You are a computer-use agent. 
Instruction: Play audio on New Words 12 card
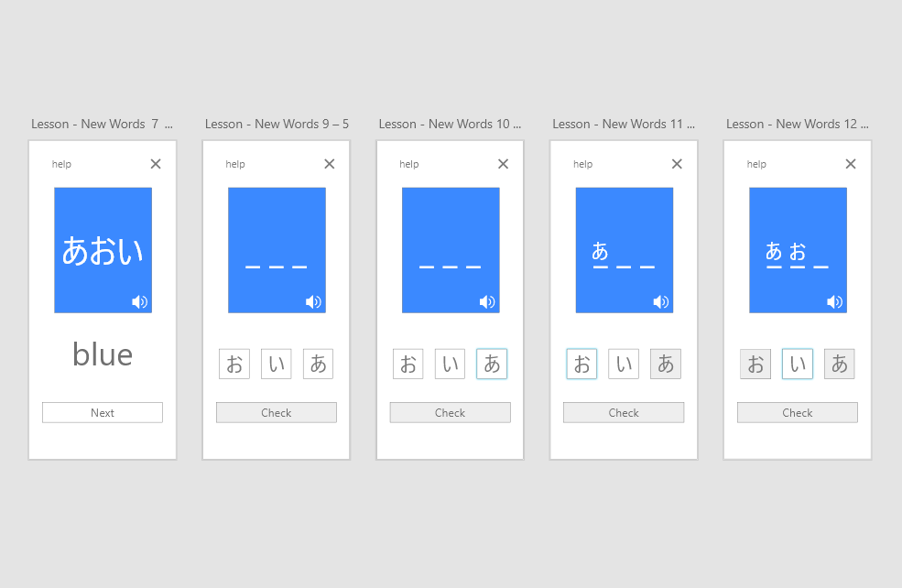[835, 301]
